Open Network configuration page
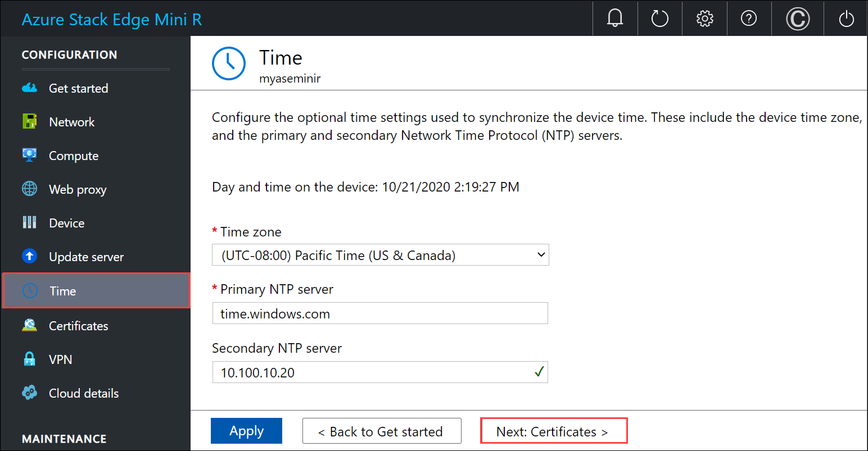Viewport: 868px width, 451px height. click(x=71, y=122)
